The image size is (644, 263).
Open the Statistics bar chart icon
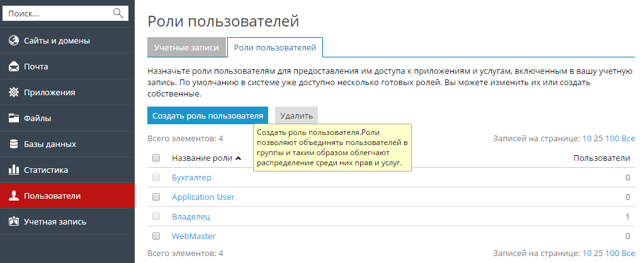click(13, 170)
